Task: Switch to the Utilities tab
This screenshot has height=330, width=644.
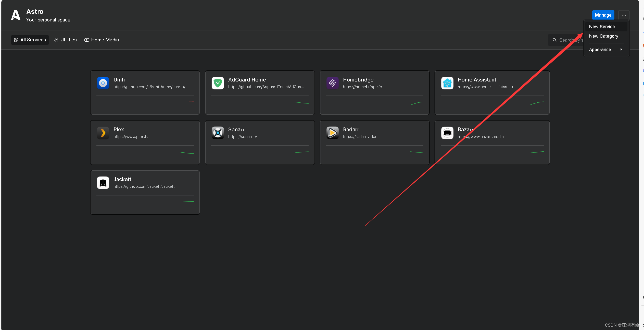Action: tap(66, 40)
